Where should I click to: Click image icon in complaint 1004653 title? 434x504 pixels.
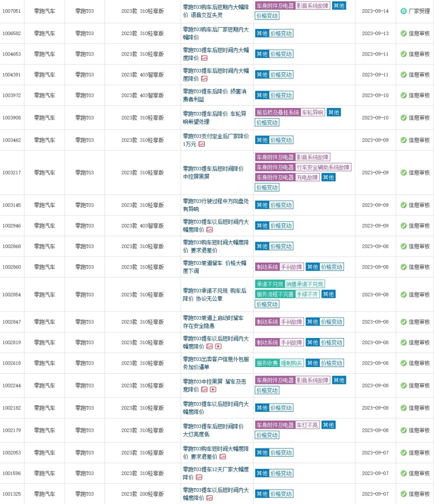click(x=204, y=58)
